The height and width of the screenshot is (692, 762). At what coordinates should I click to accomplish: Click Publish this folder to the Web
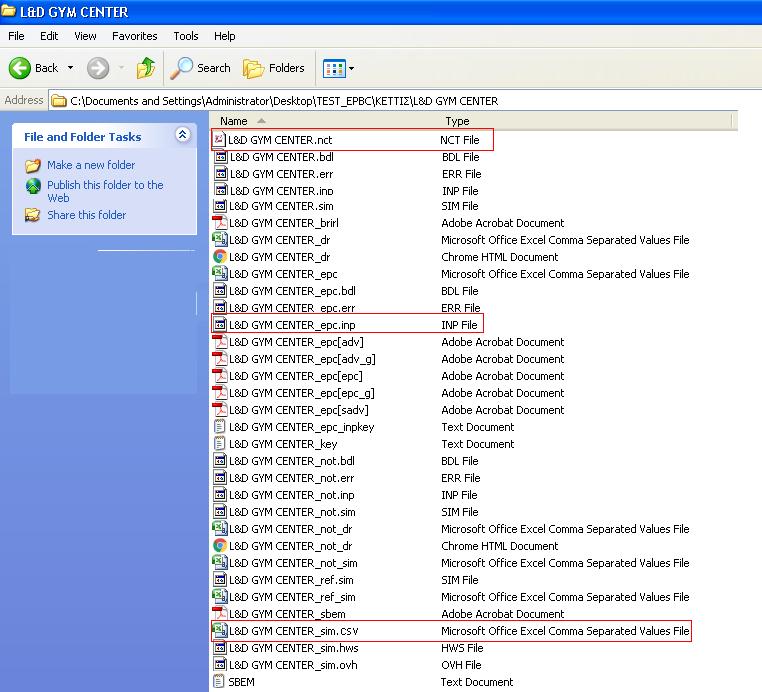pos(105,191)
